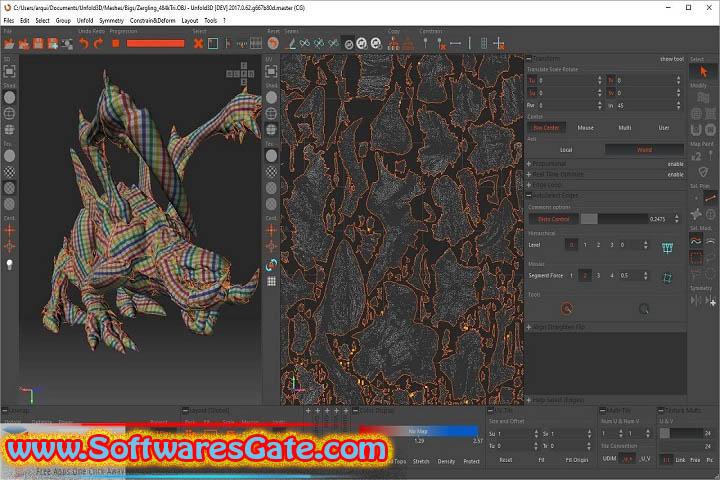Click the show tool button
The height and width of the screenshot is (480, 720).
(672, 59)
